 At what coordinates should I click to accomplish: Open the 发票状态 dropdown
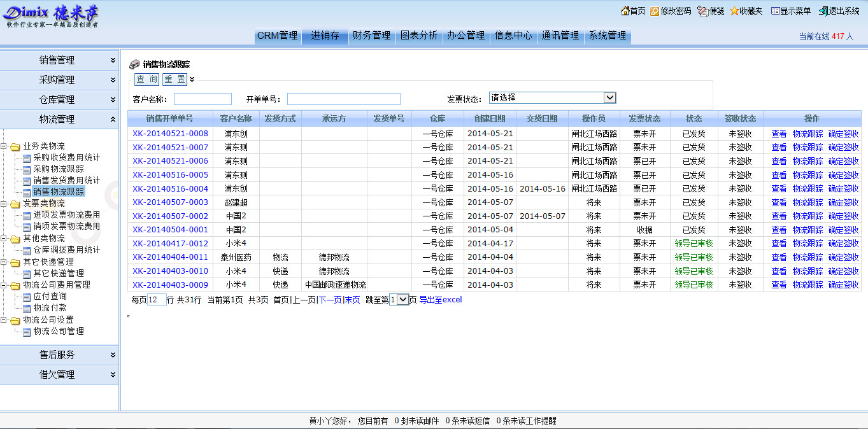click(609, 97)
